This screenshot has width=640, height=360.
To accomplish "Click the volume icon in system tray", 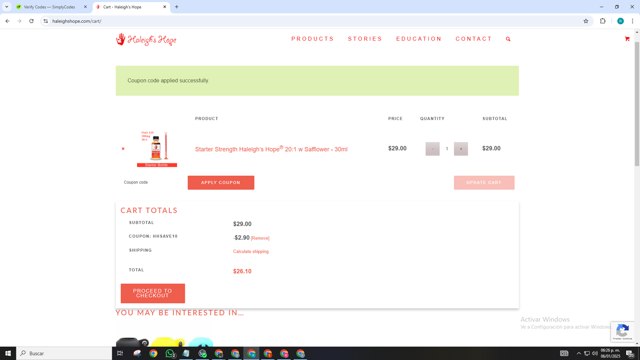I will click(x=595, y=353).
